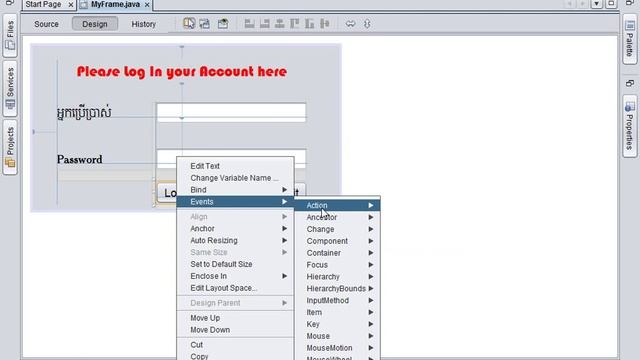Select the red login heading label
The height and width of the screenshot is (360, 640).
tap(182, 72)
